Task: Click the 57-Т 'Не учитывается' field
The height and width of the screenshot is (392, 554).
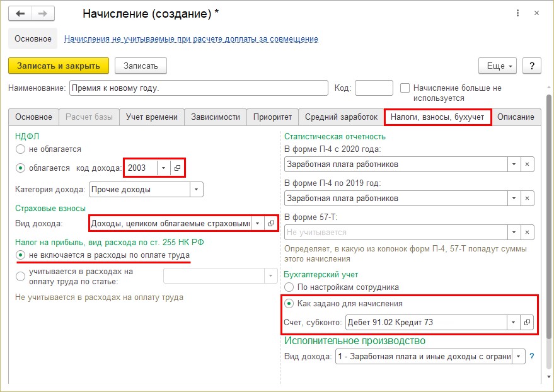Action: pyautogui.click(x=396, y=232)
